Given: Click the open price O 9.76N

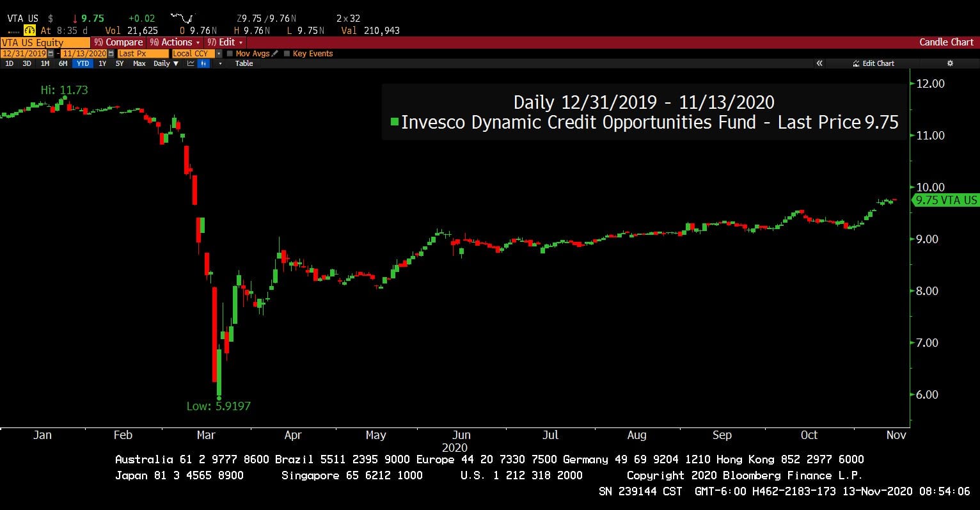Looking at the screenshot, I should (x=198, y=30).
